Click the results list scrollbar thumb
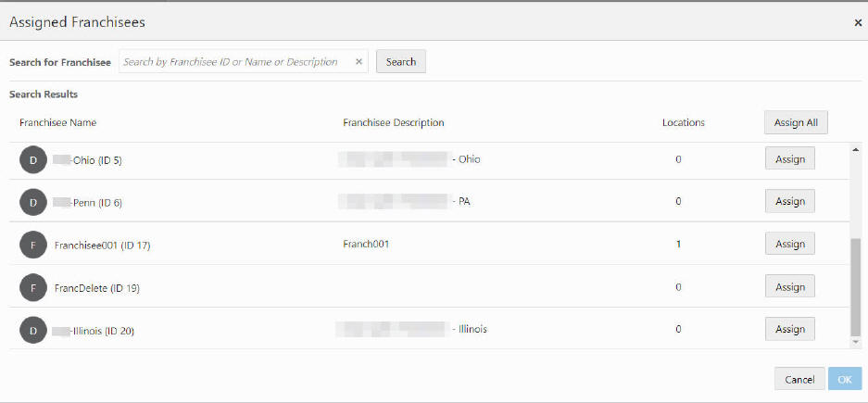This screenshot has height=403, width=868. [856, 287]
